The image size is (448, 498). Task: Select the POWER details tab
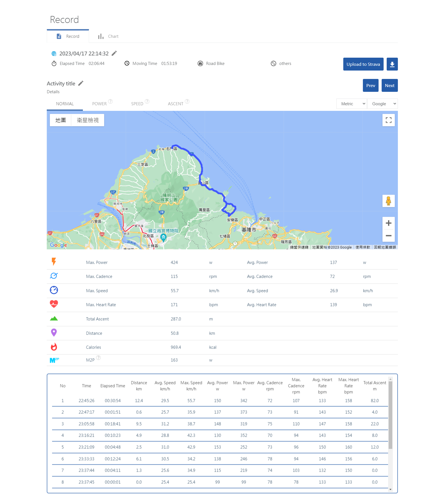tap(99, 104)
